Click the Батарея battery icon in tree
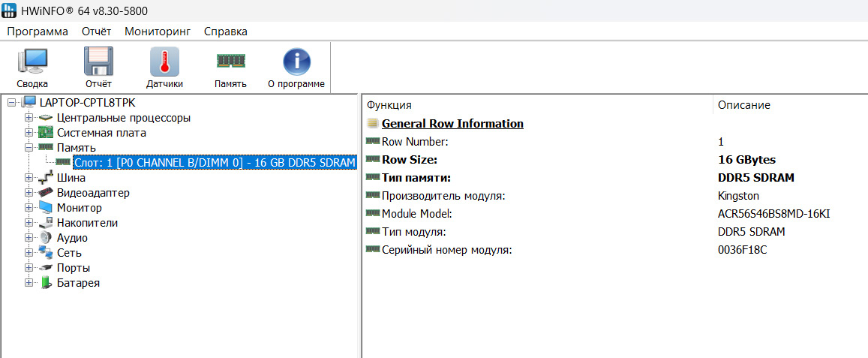The image size is (868, 358). [x=46, y=283]
